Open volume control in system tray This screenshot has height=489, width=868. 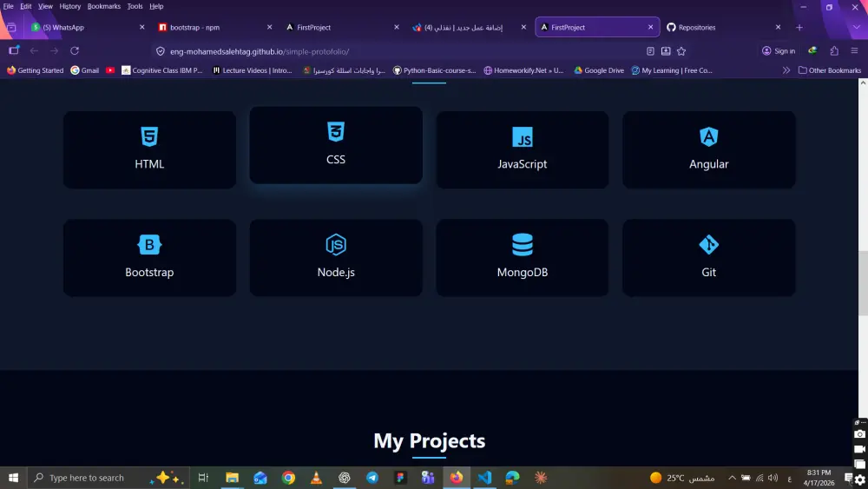pyautogui.click(x=773, y=478)
